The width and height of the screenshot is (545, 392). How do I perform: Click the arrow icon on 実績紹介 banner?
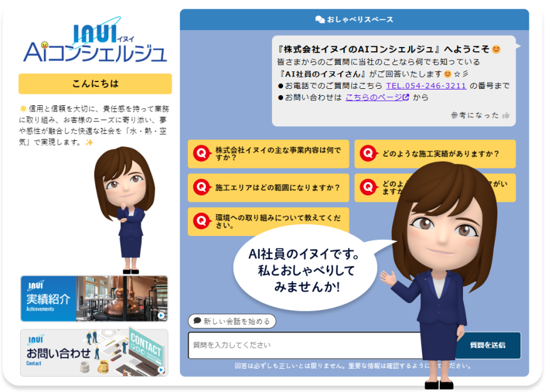coord(161,315)
